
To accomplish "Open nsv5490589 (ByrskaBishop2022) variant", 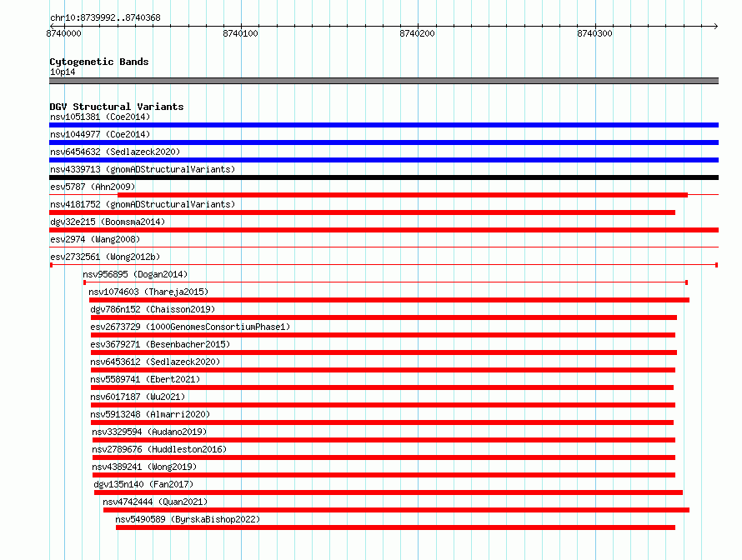I will coord(188,519).
